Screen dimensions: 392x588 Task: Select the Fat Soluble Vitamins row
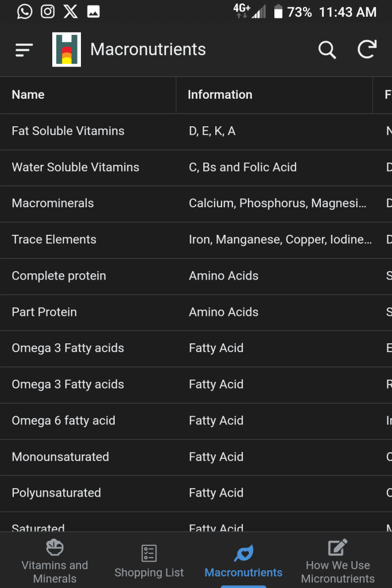pyautogui.click(x=68, y=131)
